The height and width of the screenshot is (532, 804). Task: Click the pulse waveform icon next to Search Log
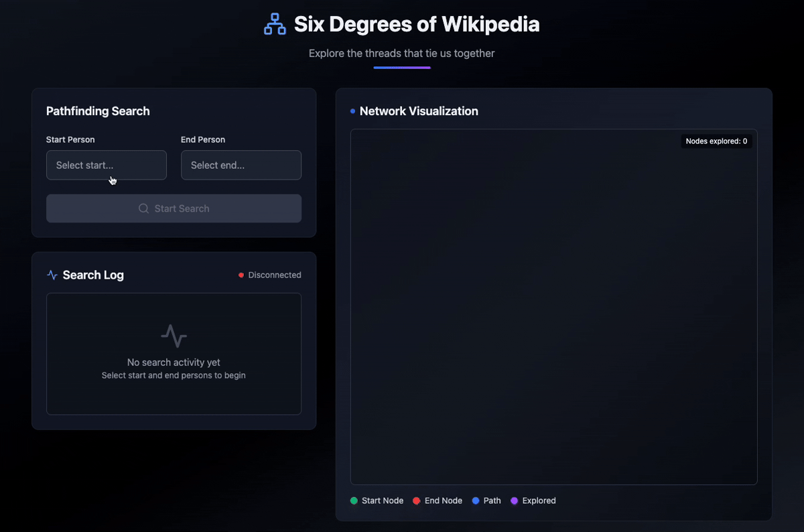coord(52,275)
